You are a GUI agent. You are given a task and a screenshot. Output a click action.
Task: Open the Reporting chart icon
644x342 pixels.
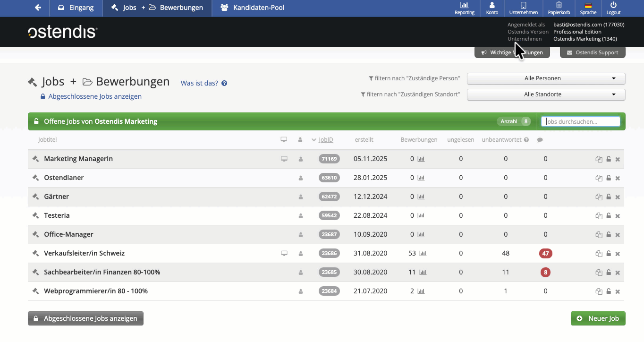pyautogui.click(x=464, y=6)
